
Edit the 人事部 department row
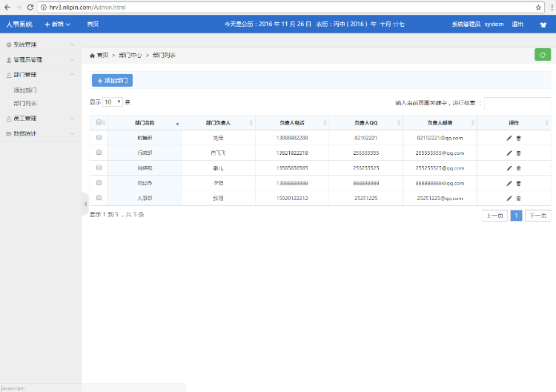click(509, 198)
